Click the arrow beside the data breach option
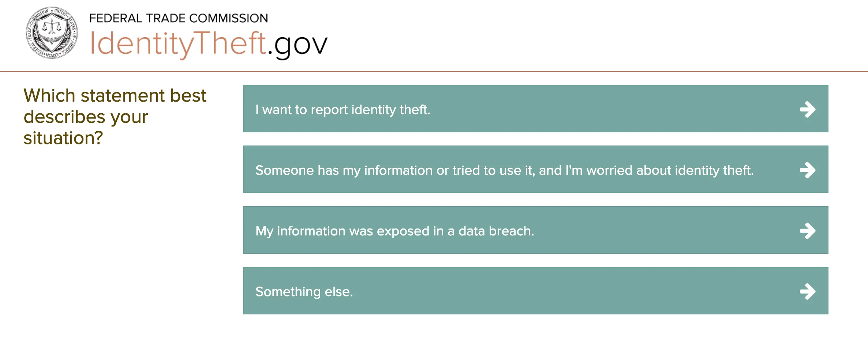The height and width of the screenshot is (340, 868). tap(808, 230)
